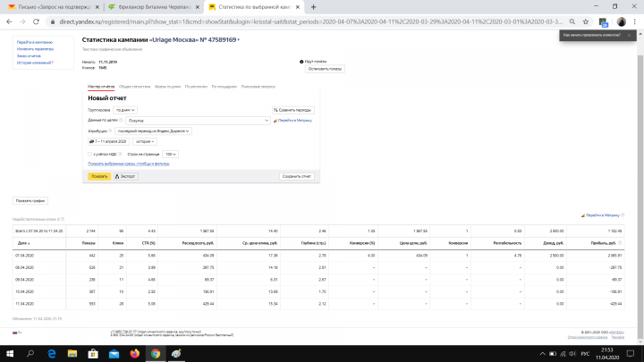Viewport: 644px width, 362px height.
Task: Open Mail app from taskbar
Action: point(114,353)
